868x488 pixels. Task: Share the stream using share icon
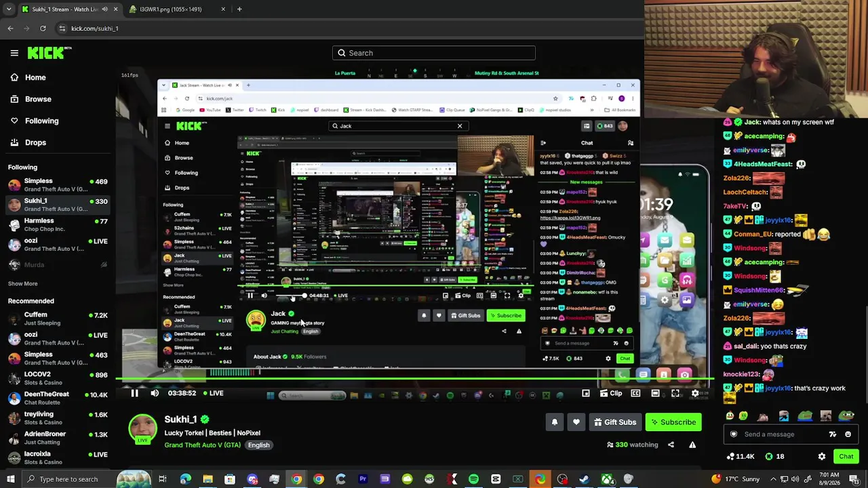tap(671, 445)
